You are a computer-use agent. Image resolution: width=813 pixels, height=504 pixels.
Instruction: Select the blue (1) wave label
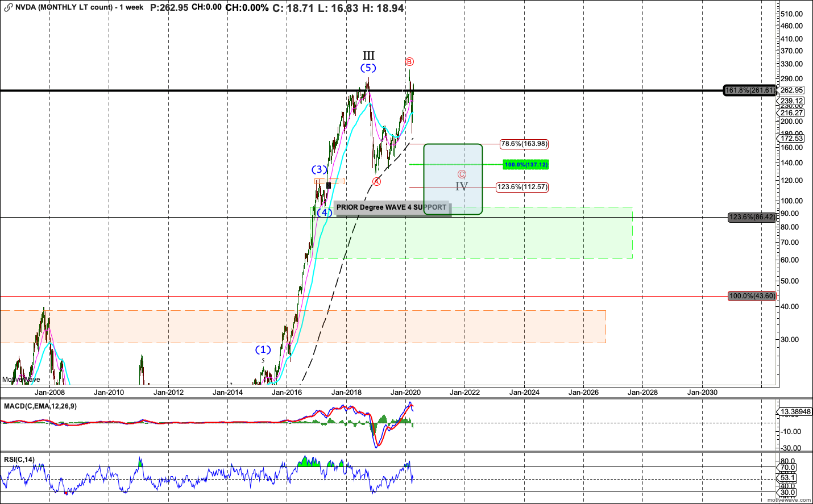(263, 349)
